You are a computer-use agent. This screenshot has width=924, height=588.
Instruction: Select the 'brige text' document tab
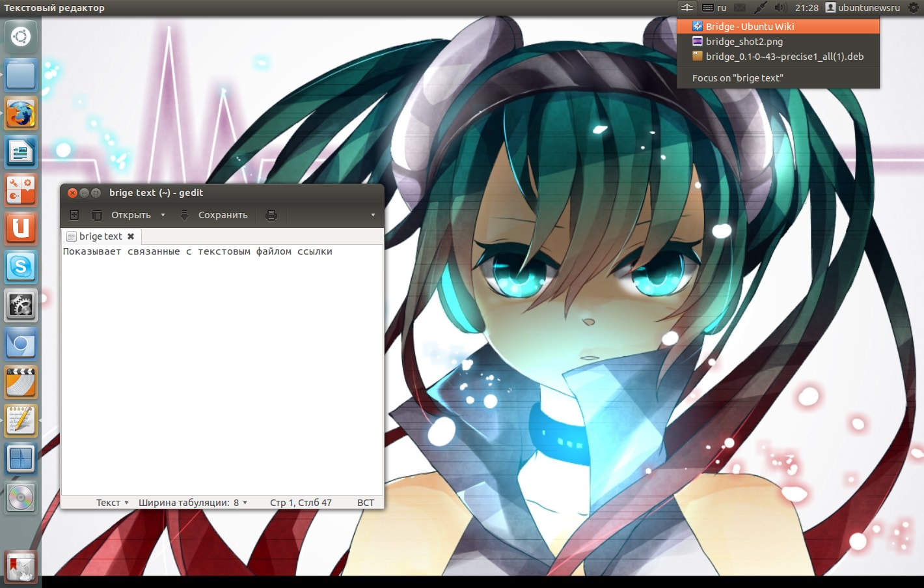(x=101, y=236)
